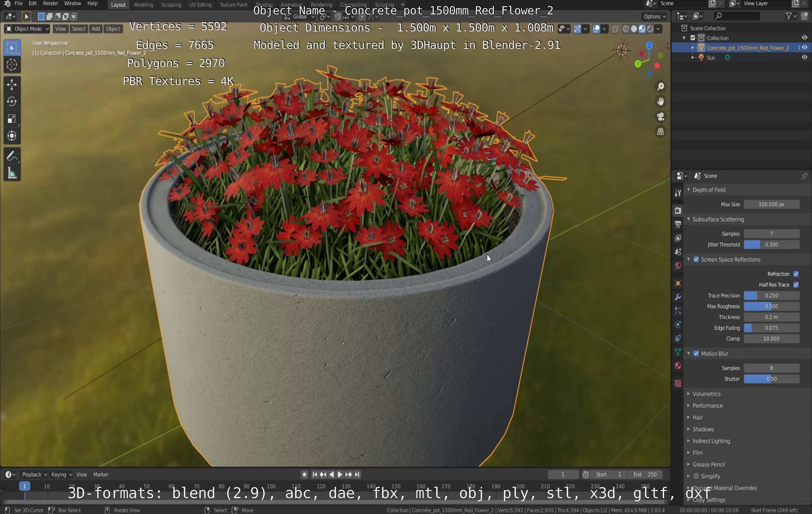The image size is (812, 514).
Task: Toggle the camera view icon
Action: click(x=661, y=117)
